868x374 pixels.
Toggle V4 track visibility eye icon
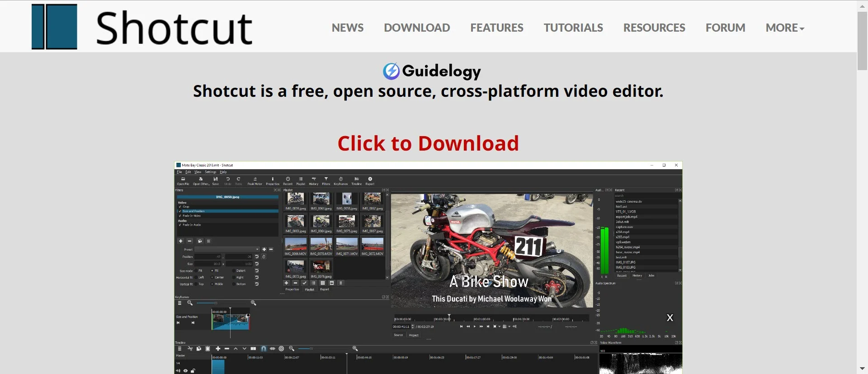click(x=185, y=371)
